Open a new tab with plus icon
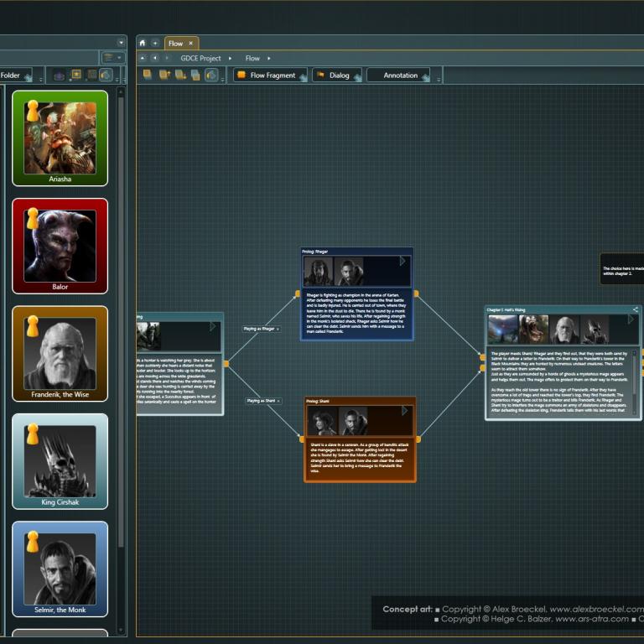This screenshot has width=644, height=644. pyautogui.click(x=155, y=43)
